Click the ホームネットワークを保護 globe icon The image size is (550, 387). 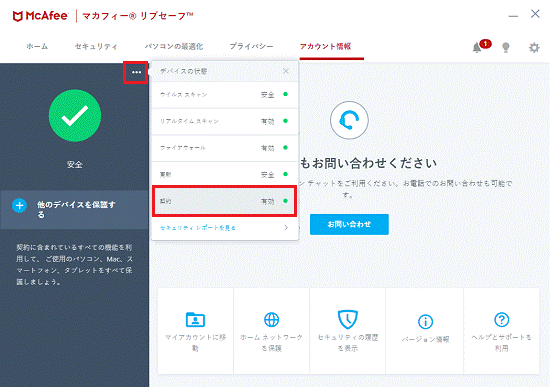click(271, 319)
